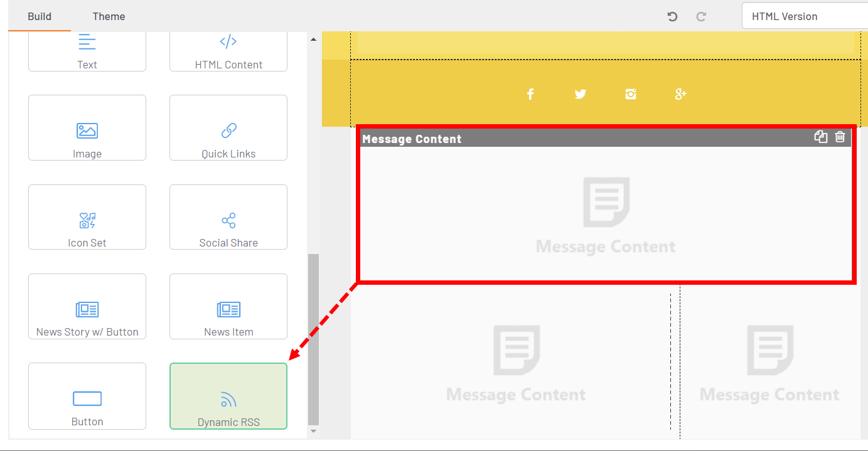Choose the Image content block
The image size is (868, 451).
(x=87, y=128)
